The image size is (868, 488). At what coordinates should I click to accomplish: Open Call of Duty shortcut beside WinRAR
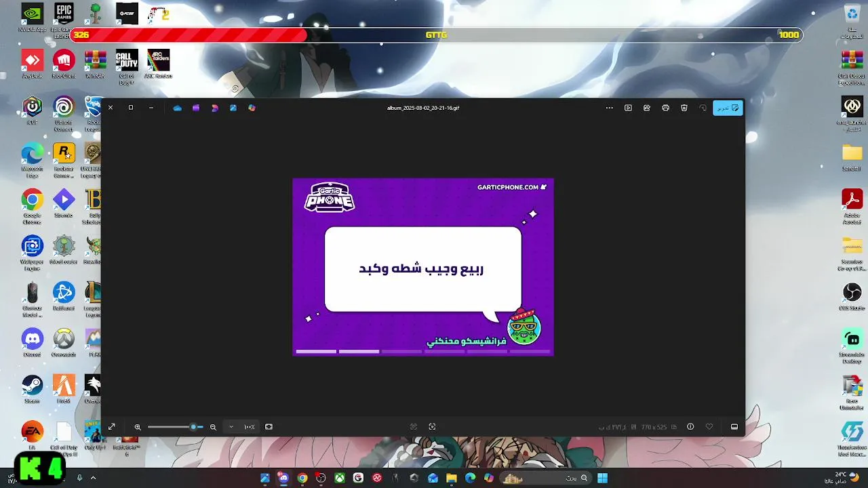coord(127,66)
